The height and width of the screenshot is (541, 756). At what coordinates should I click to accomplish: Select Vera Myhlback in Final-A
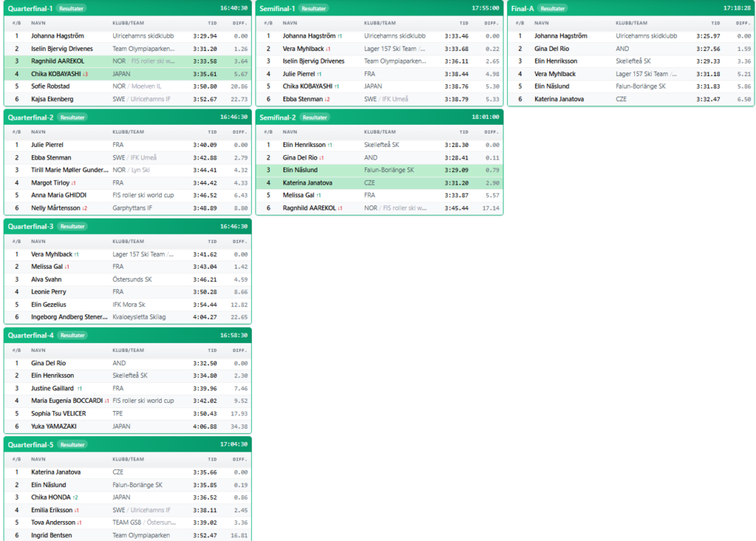[630, 74]
